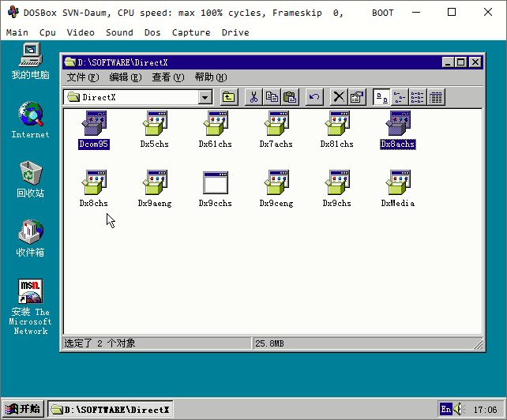Paste files using clipboard toolbar icon
Viewport: 507px width, 420px height.
coord(290,97)
